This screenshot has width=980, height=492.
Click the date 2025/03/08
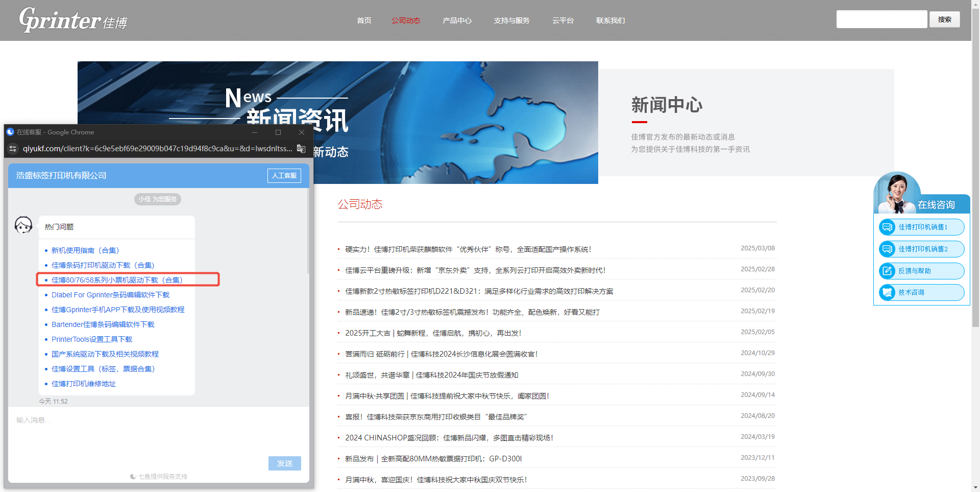pos(757,248)
